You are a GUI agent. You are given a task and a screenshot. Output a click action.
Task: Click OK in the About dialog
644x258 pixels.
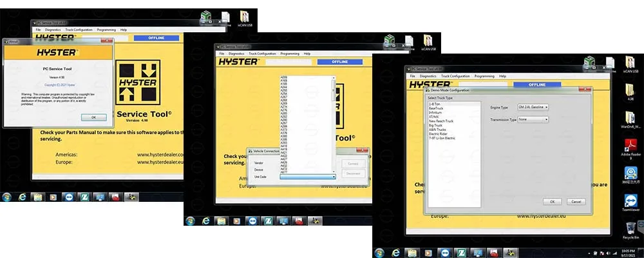pos(93,117)
